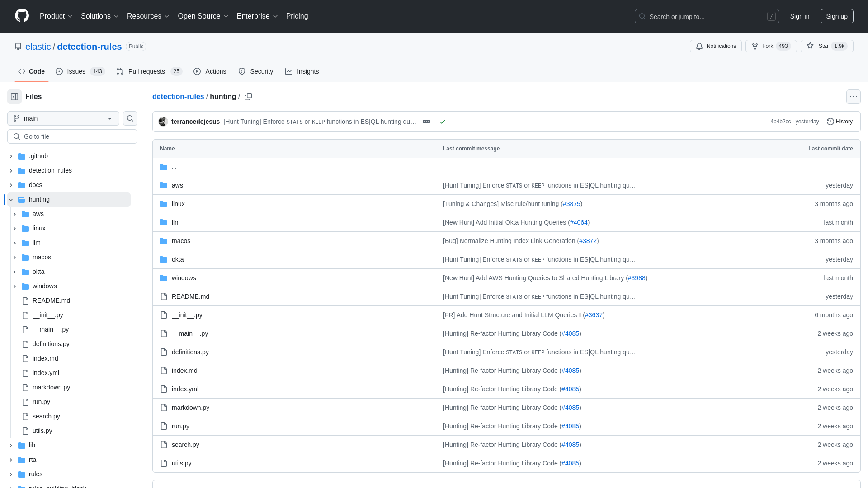View the green check commit status

(443, 122)
